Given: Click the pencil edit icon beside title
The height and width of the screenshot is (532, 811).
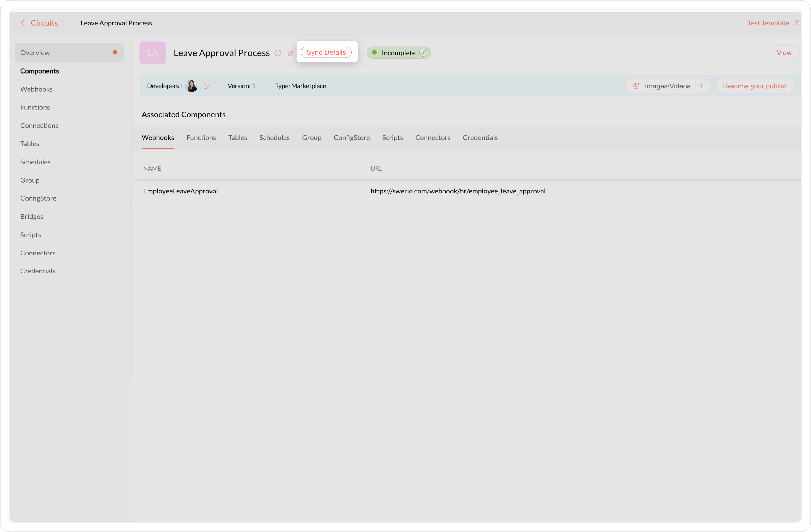Looking at the screenshot, I should tap(291, 53).
